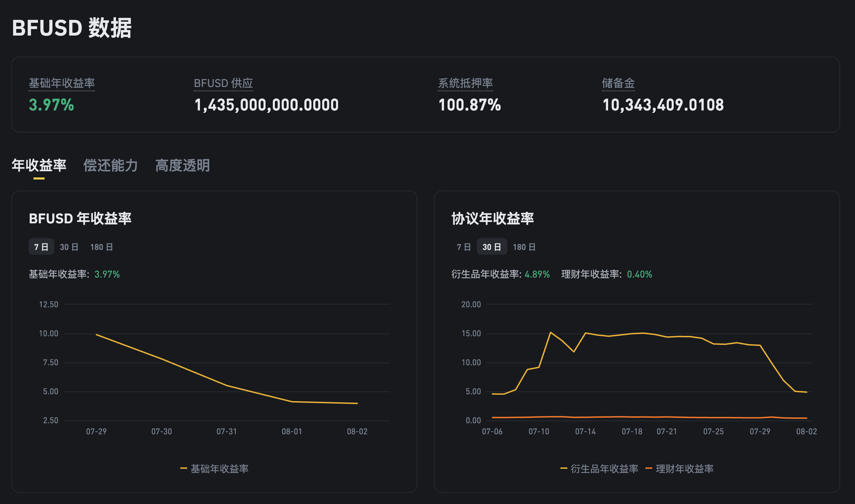Open the BFUSD 供应 tooltip label
Image resolution: width=855 pixels, height=504 pixels.
[x=223, y=83]
